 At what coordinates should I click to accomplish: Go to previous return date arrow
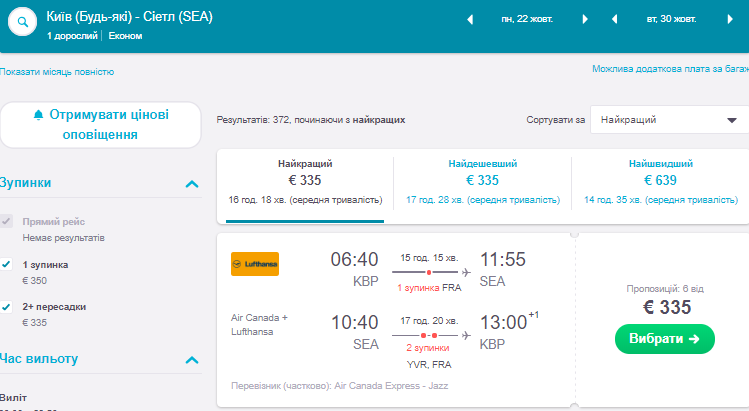[615, 19]
